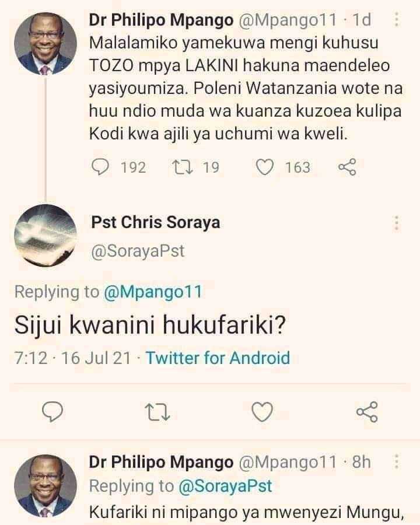Open Mpango's avatar on the bottom reply

45,485
